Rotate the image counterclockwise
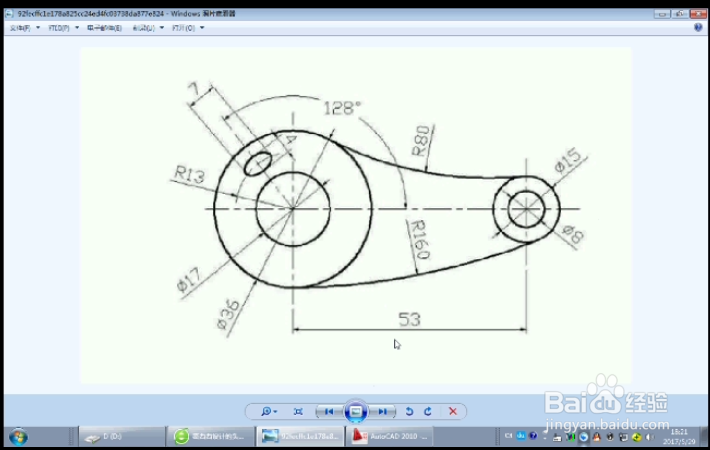Image resolution: width=710 pixels, height=450 pixels. [409, 411]
